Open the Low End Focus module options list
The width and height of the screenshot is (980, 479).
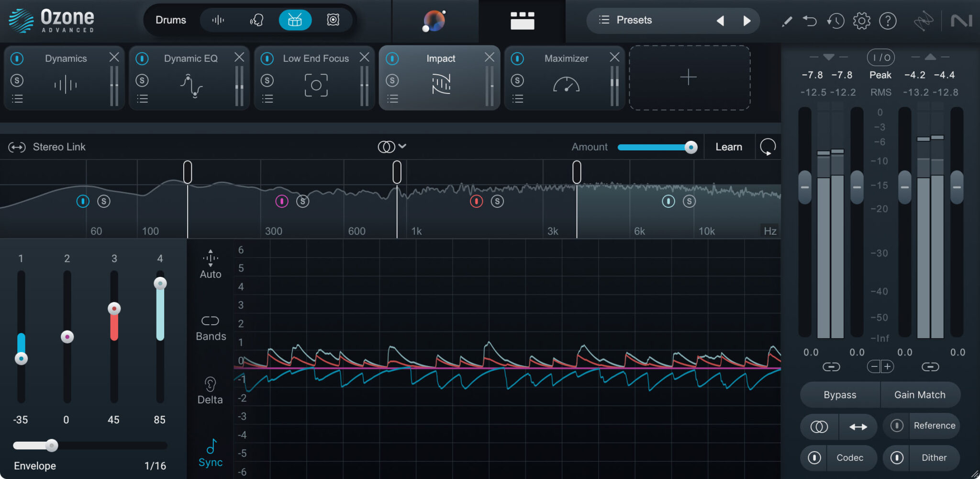[x=267, y=99]
